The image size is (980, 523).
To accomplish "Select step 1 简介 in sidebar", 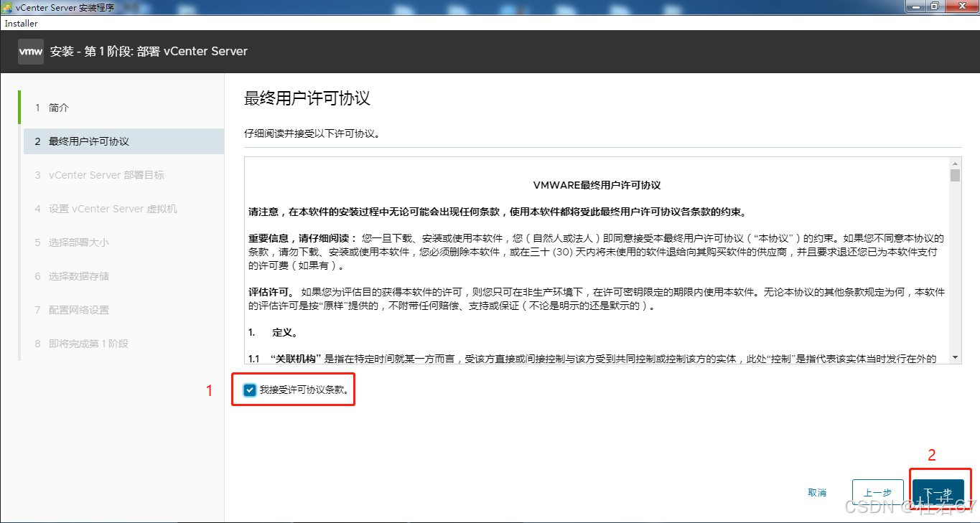I will pos(122,108).
